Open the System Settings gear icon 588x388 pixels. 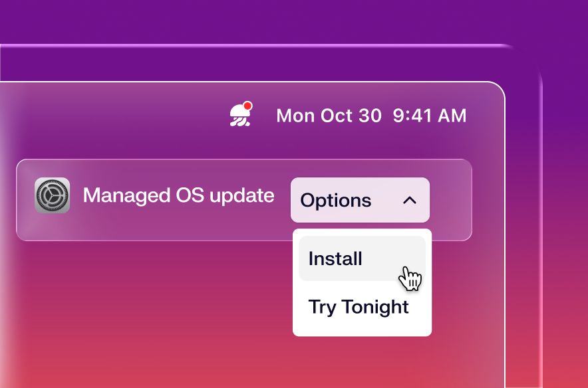tap(52, 195)
